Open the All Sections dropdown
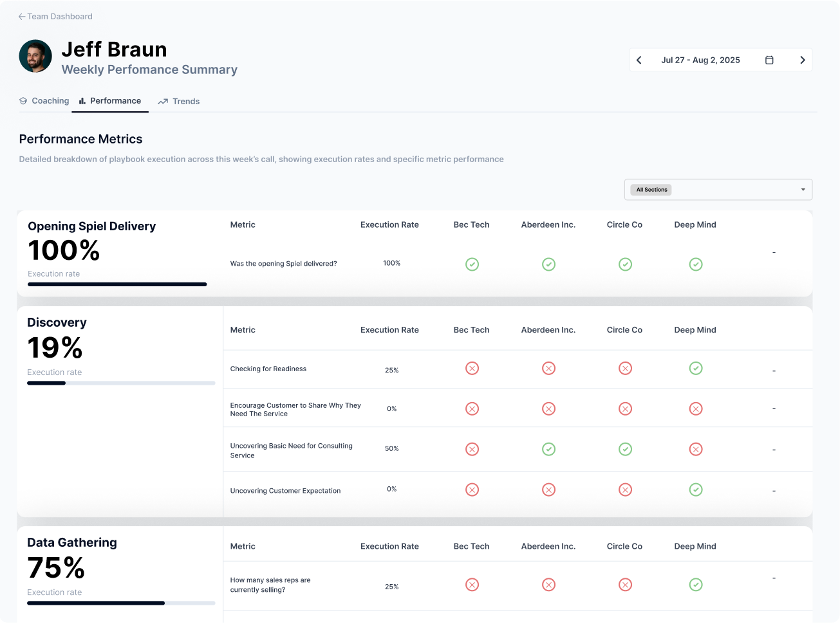This screenshot has width=840, height=624. click(718, 190)
